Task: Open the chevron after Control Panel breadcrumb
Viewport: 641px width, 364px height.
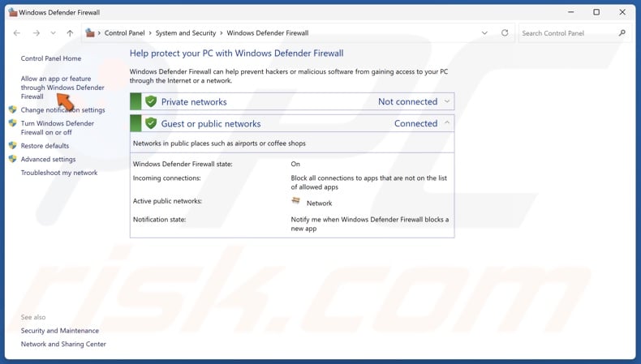Action: pyautogui.click(x=150, y=33)
